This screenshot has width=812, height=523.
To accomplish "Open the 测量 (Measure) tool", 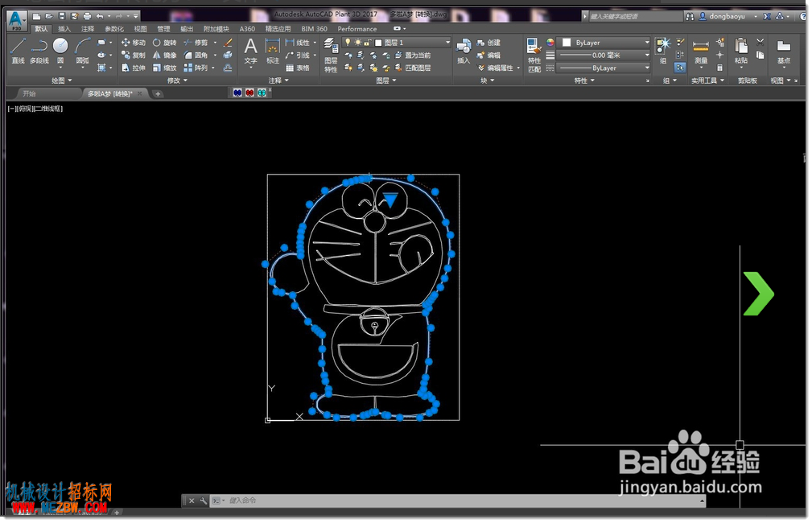I will (701, 51).
